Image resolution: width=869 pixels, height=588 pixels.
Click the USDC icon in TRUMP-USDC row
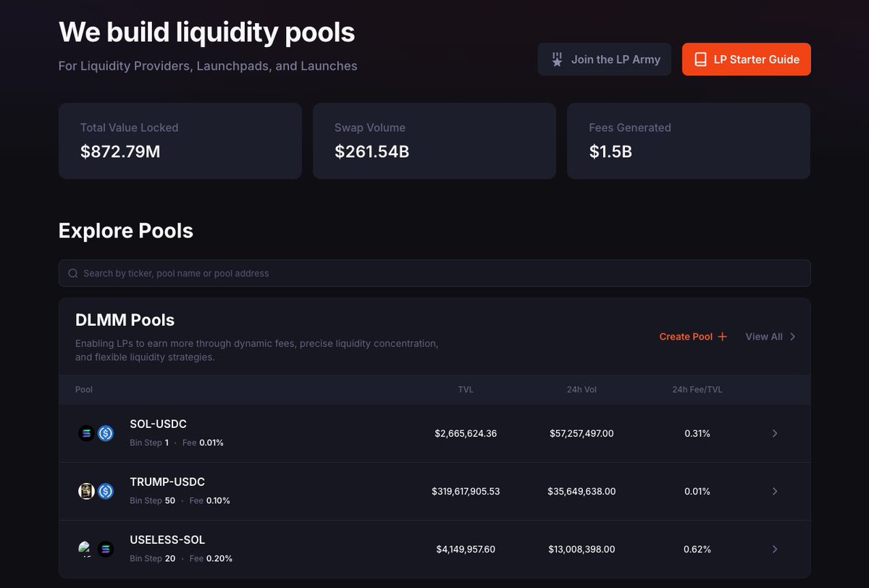coord(106,491)
